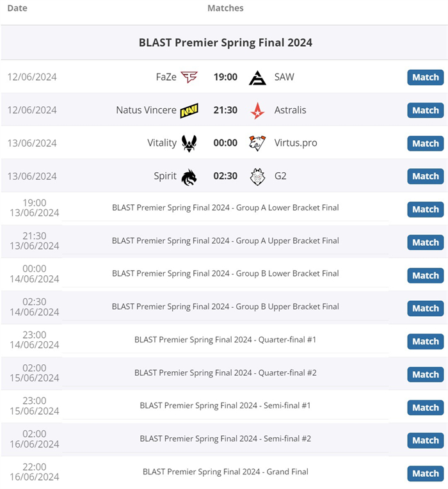This screenshot has width=448, height=489.
Task: Open Match for Quarter-final #1
Action: pos(425,342)
